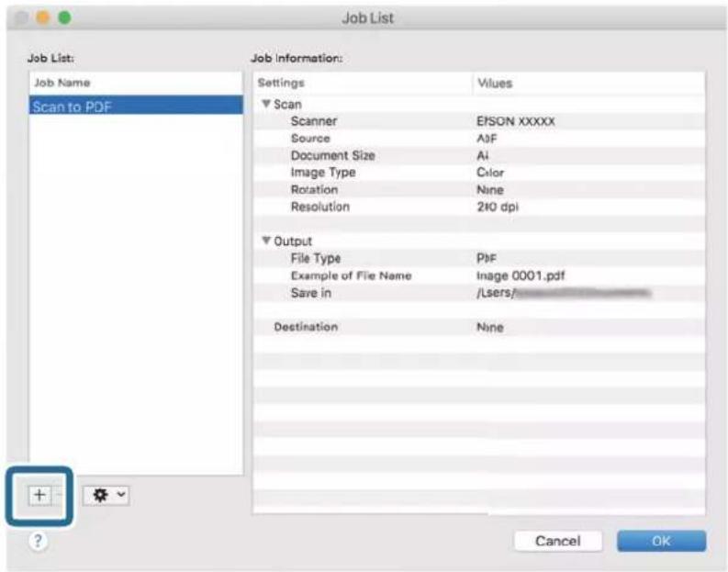Viewport: 728px width, 572px height.
Task: Click the minus button to remove job
Action: coord(59,495)
